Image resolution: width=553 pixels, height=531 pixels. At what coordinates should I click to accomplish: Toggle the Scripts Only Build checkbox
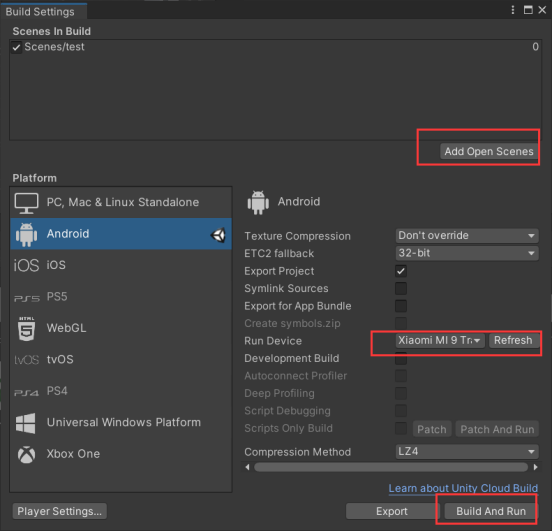pos(401,428)
